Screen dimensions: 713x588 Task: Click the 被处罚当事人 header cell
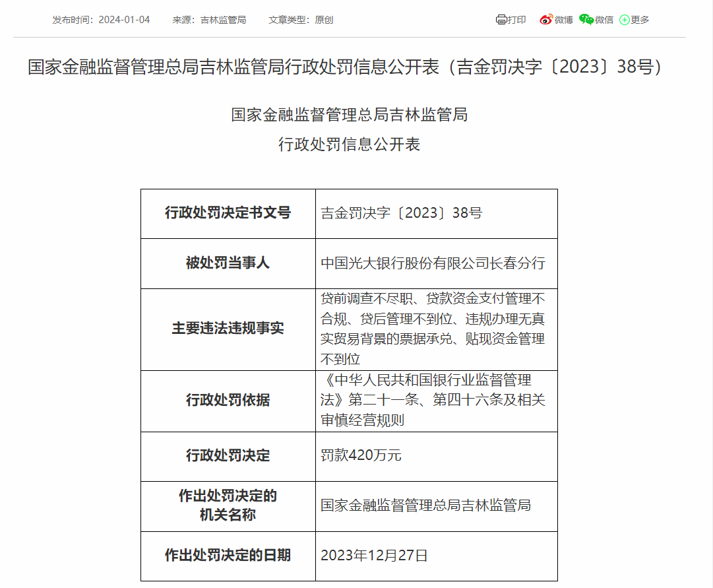228,263
